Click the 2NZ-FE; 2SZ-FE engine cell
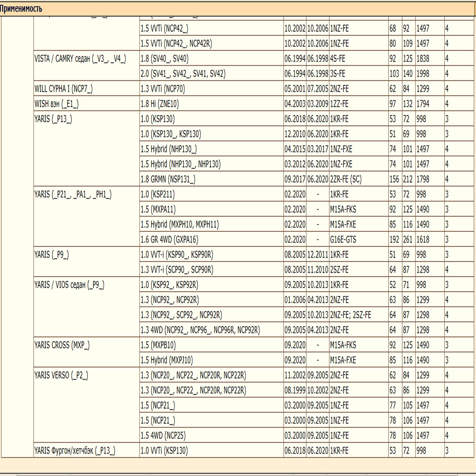 350,315
